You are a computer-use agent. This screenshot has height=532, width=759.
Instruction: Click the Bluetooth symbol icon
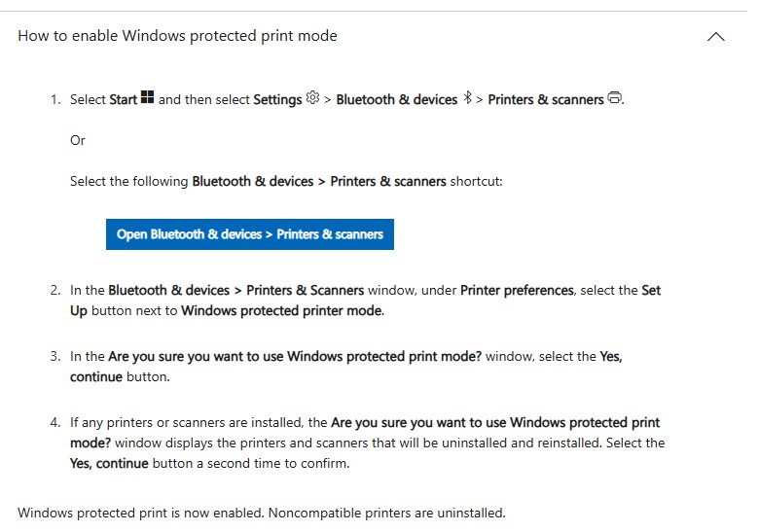click(x=467, y=98)
